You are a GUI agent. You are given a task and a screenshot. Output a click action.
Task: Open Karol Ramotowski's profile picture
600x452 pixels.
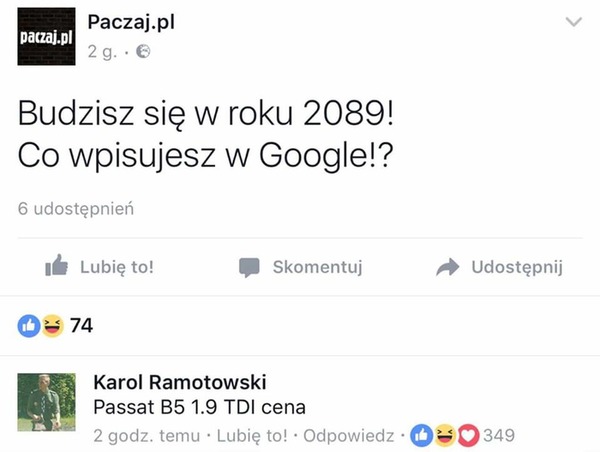point(46,402)
